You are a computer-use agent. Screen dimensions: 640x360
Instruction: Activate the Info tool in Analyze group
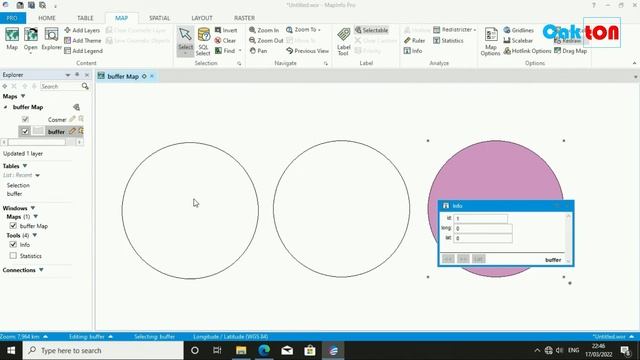click(x=413, y=51)
